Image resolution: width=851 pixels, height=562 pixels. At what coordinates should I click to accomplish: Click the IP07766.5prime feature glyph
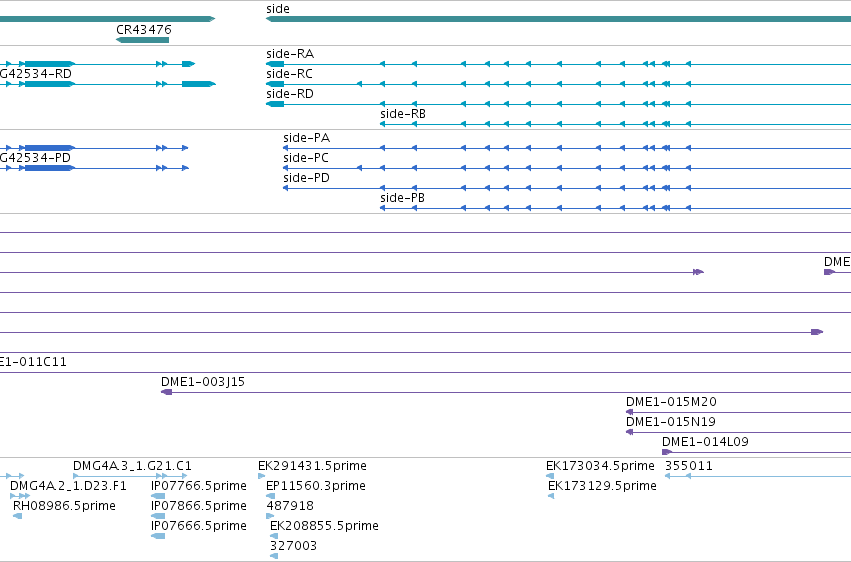point(158,496)
